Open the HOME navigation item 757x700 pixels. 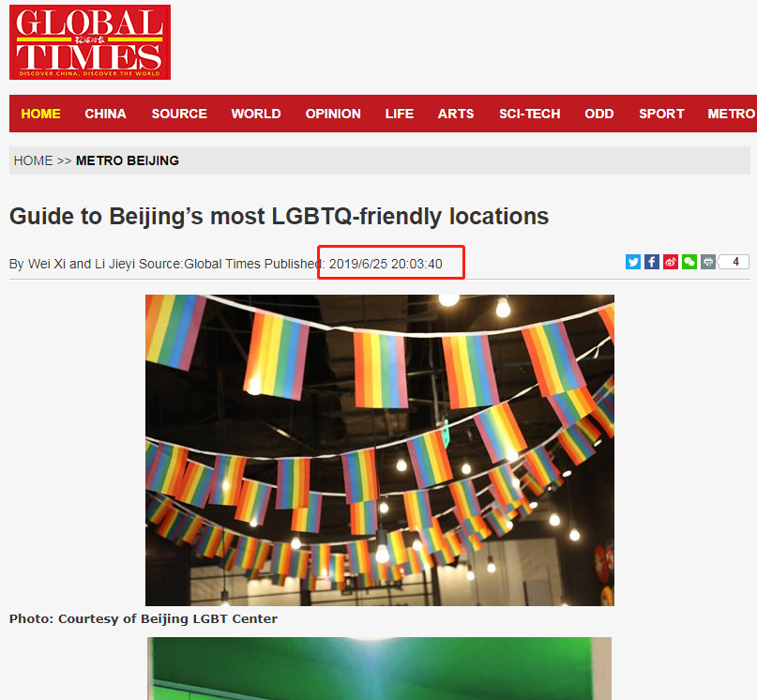40,114
